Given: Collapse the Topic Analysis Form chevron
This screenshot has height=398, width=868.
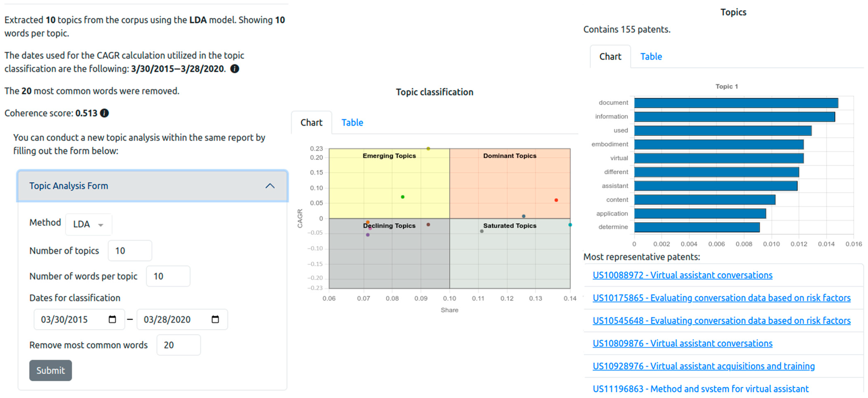Looking at the screenshot, I should click(x=270, y=186).
